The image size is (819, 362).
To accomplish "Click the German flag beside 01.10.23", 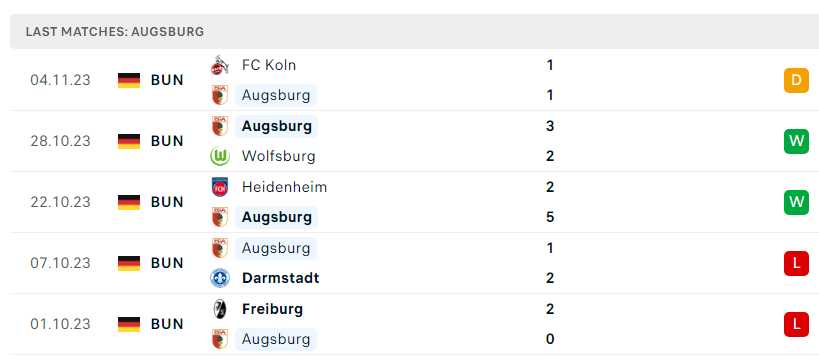I will tap(129, 324).
